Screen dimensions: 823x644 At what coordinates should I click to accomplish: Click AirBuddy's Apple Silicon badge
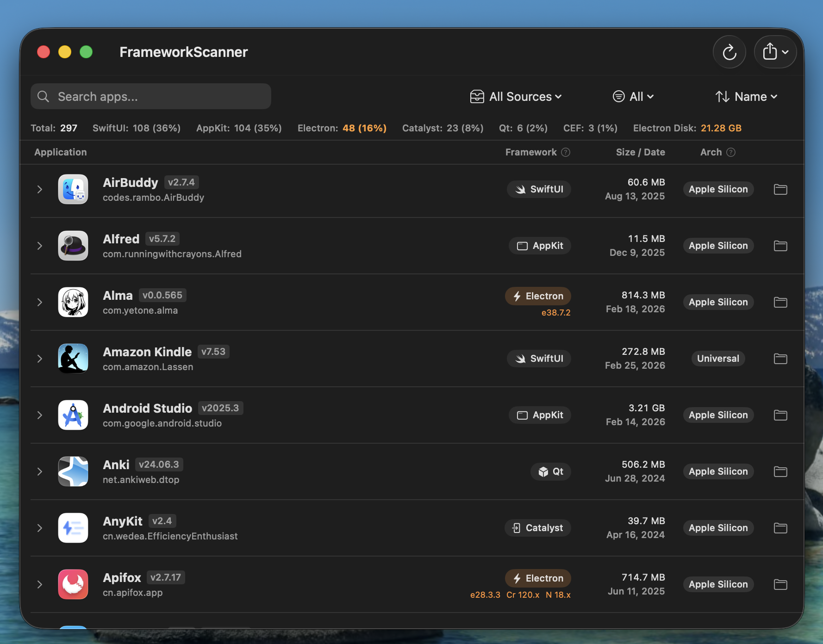coord(718,189)
